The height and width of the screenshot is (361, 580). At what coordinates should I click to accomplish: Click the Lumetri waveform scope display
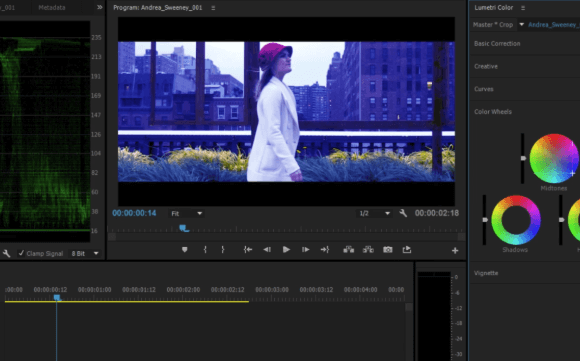pyautogui.click(x=45, y=131)
